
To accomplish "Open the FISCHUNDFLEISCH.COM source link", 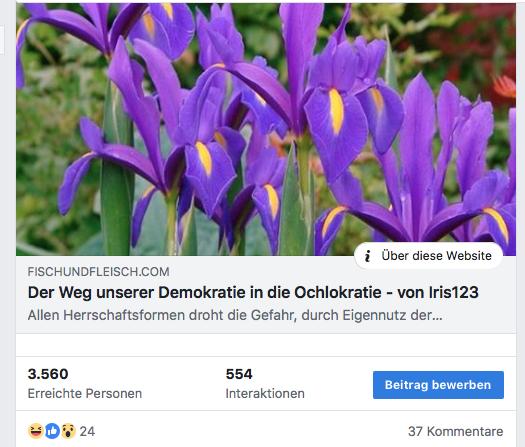I will pyautogui.click(x=98, y=272).
